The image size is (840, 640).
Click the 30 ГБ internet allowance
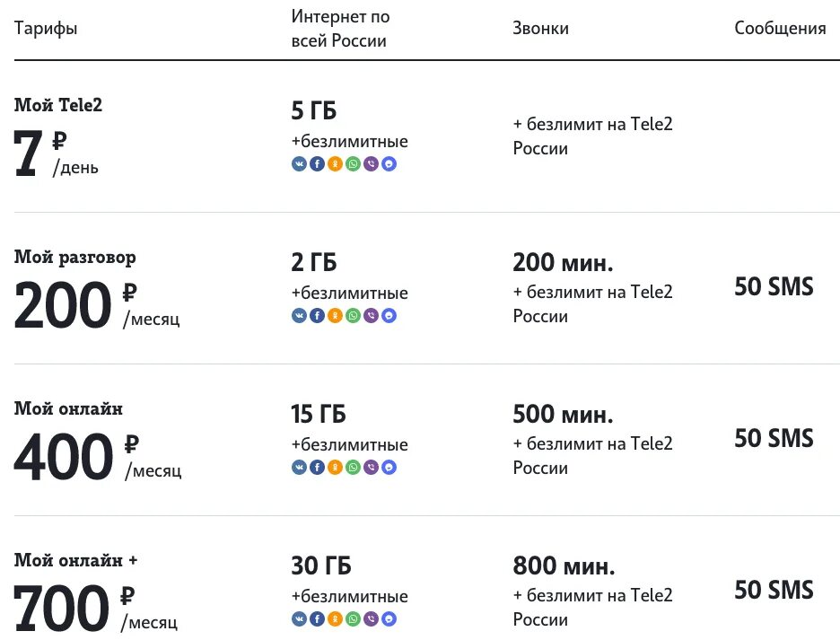pyautogui.click(x=321, y=566)
